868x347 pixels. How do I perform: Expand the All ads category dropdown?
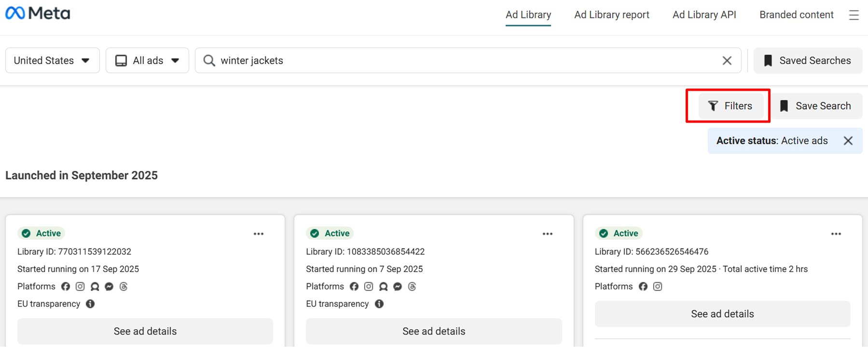point(147,61)
